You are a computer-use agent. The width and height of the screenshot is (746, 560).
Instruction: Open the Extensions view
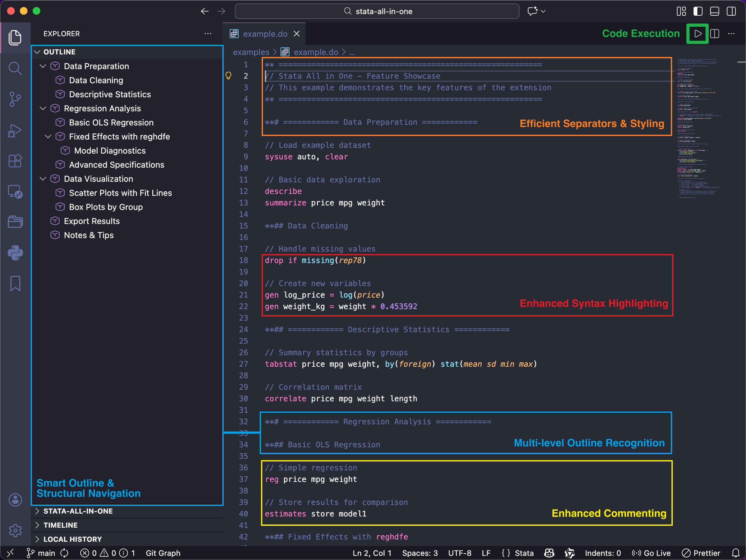[15, 161]
